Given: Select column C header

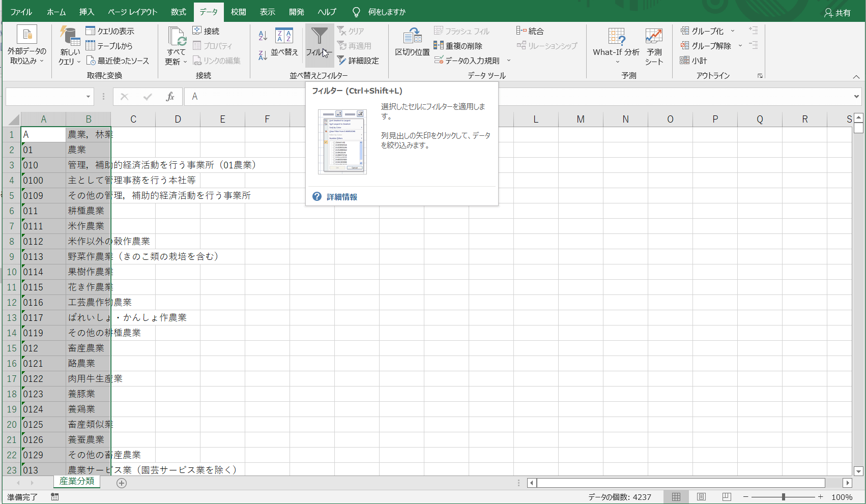Looking at the screenshot, I should tap(133, 120).
